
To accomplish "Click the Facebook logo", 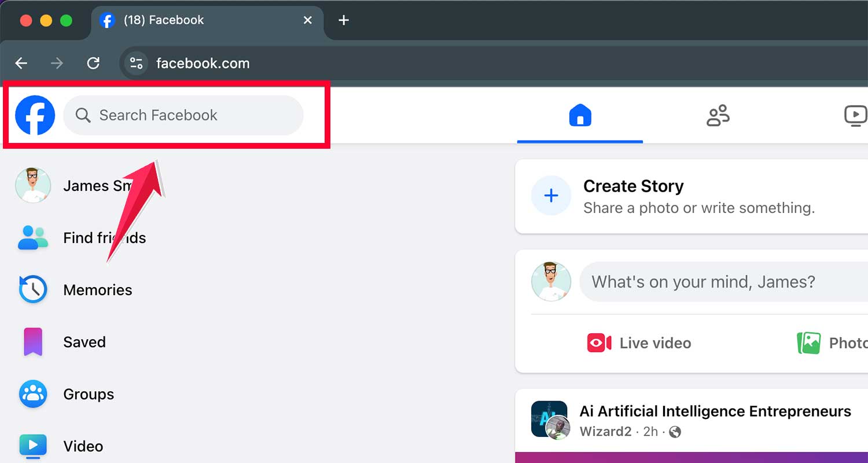I will tap(35, 115).
